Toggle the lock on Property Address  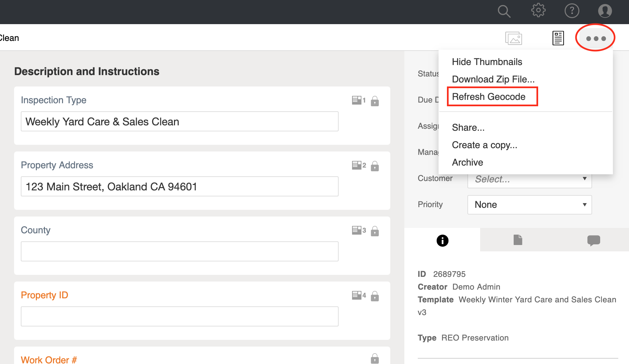click(x=375, y=166)
